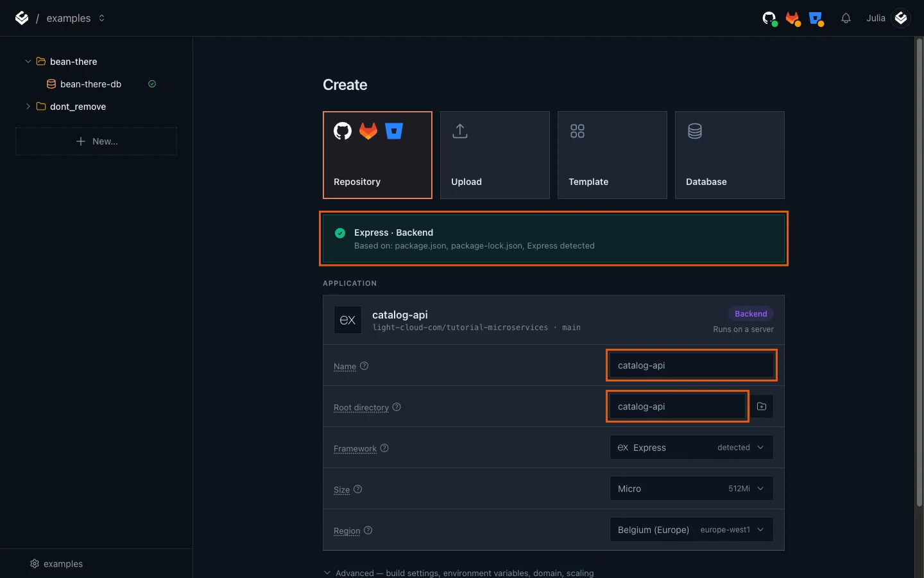Open the examples project switcher
This screenshot has height=578, width=924.
coord(75,18)
